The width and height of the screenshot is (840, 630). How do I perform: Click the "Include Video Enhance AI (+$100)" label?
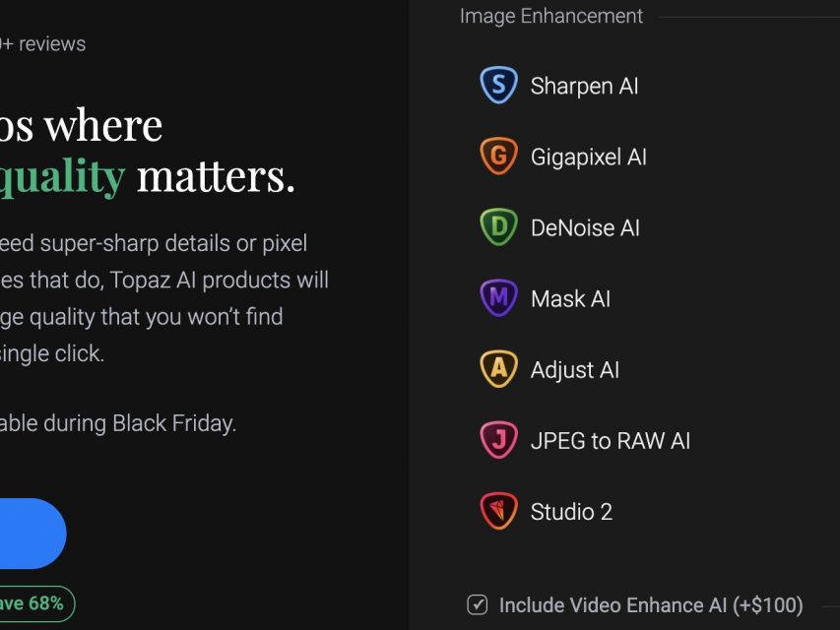point(651,604)
